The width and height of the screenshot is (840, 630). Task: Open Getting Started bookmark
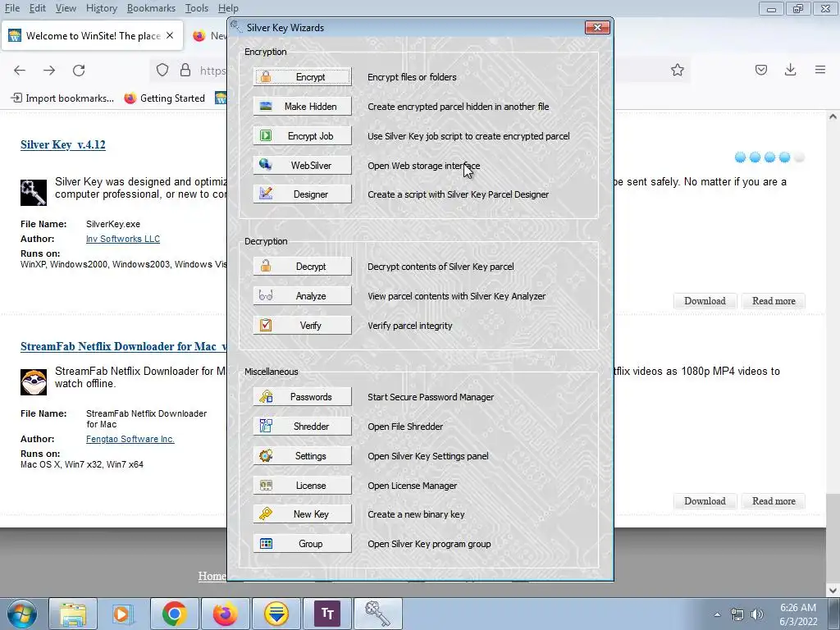coord(164,98)
